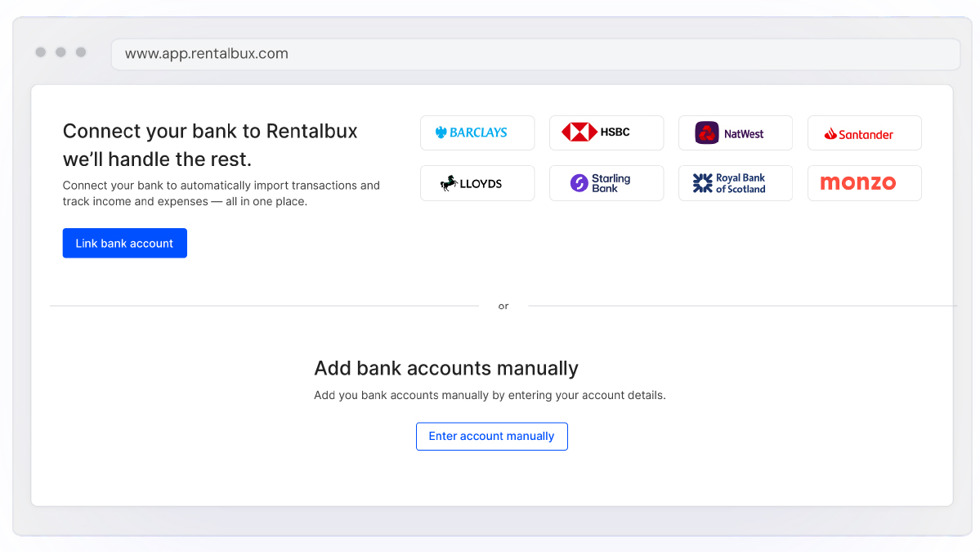Choose Monzo as your bank
This screenshot has height=552, width=980.
click(864, 183)
